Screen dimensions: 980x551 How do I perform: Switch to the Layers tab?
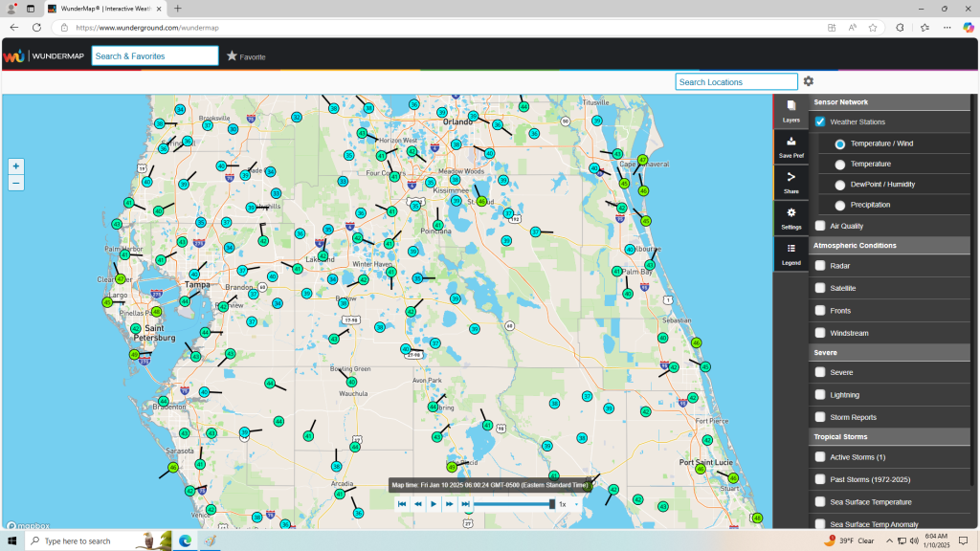(x=791, y=111)
